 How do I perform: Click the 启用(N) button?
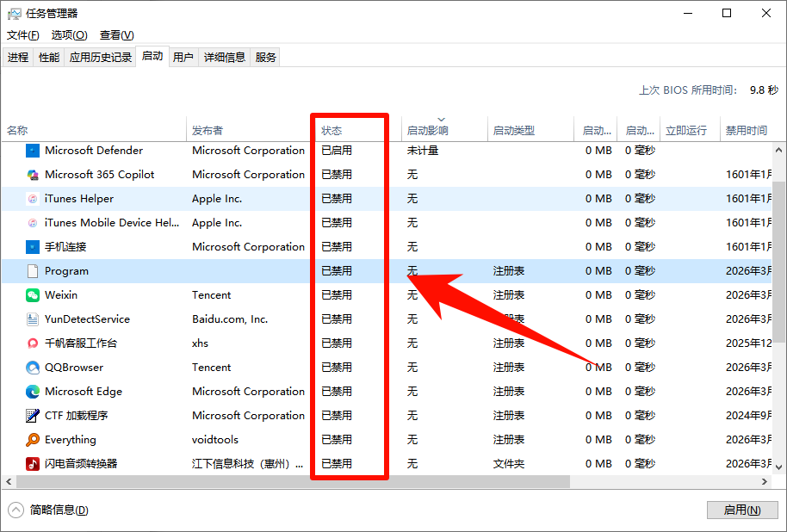[742, 510]
